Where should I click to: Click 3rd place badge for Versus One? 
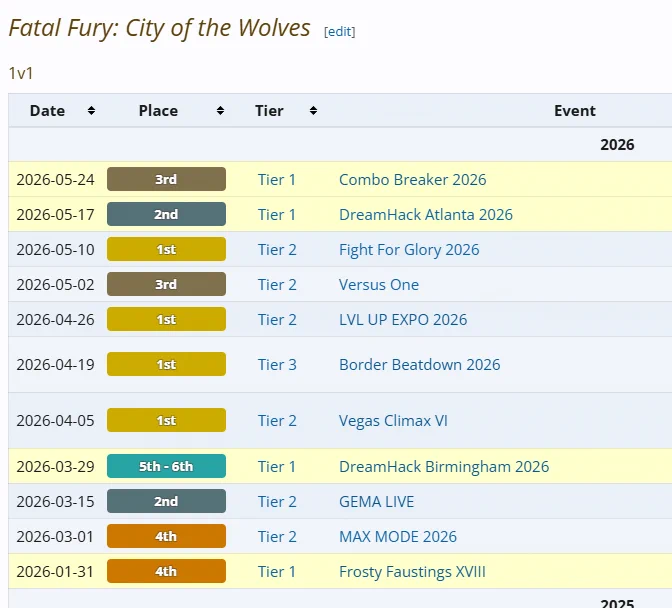[x=166, y=284]
